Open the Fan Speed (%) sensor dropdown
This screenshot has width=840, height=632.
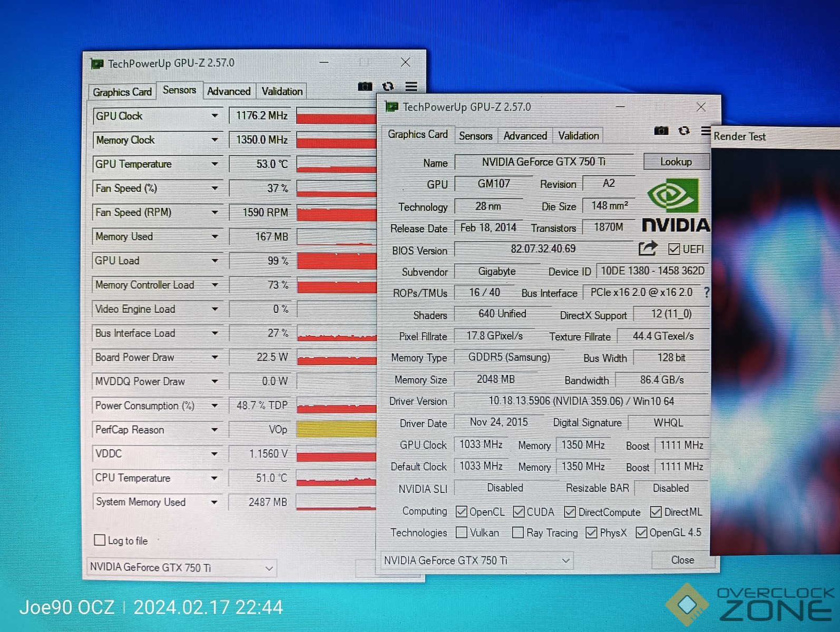214,188
